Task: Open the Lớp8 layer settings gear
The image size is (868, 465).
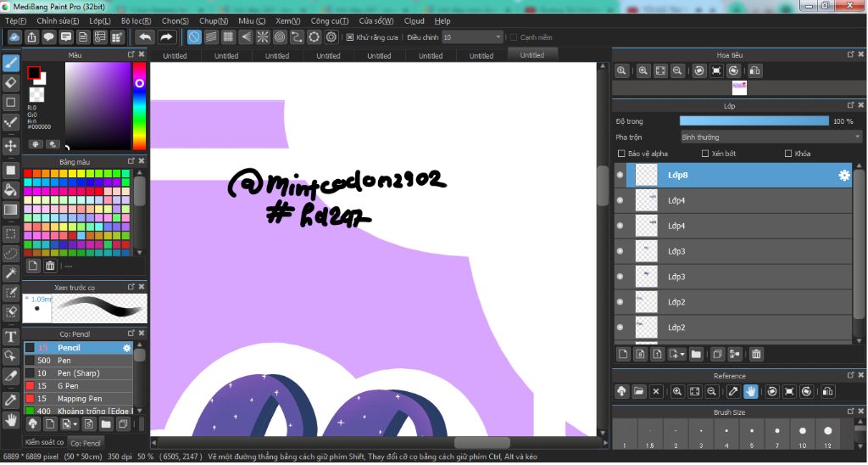Action: [844, 175]
